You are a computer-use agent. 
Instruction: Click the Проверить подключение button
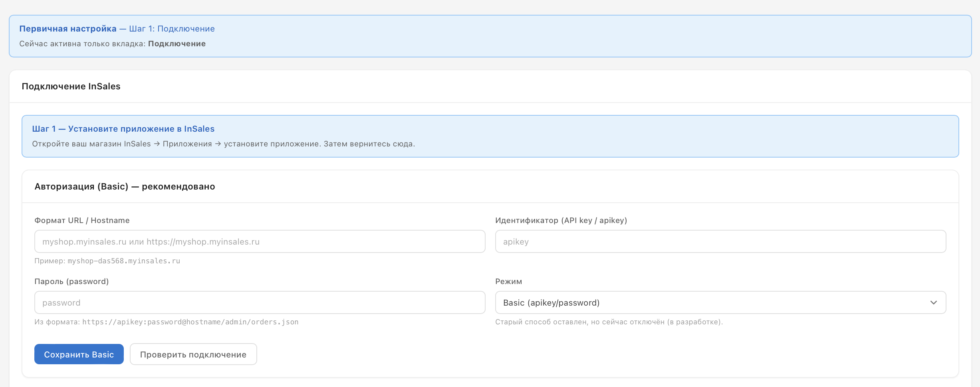click(193, 354)
